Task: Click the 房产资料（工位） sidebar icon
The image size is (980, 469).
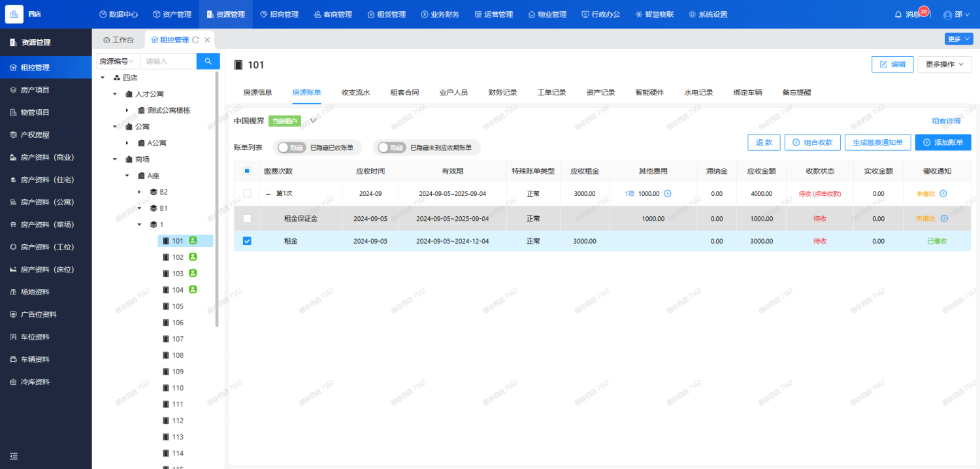Action: click(x=13, y=247)
